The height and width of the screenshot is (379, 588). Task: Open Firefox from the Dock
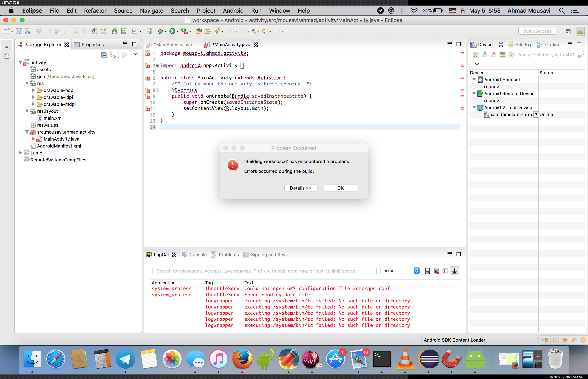click(x=242, y=359)
